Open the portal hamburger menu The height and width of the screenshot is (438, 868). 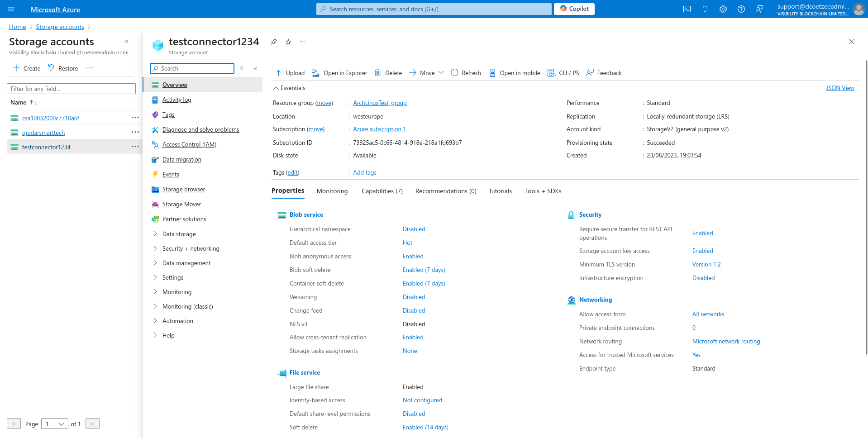click(11, 9)
